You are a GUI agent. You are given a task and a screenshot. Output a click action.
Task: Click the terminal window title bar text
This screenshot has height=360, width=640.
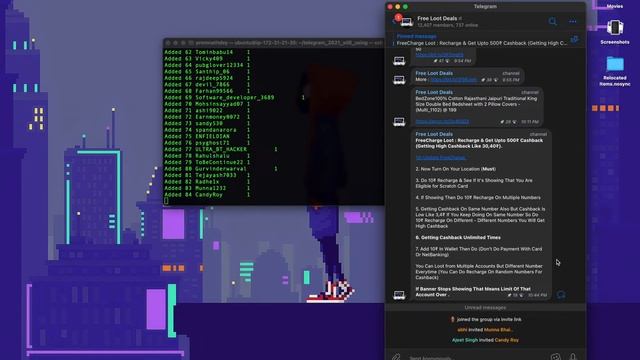[289, 42]
